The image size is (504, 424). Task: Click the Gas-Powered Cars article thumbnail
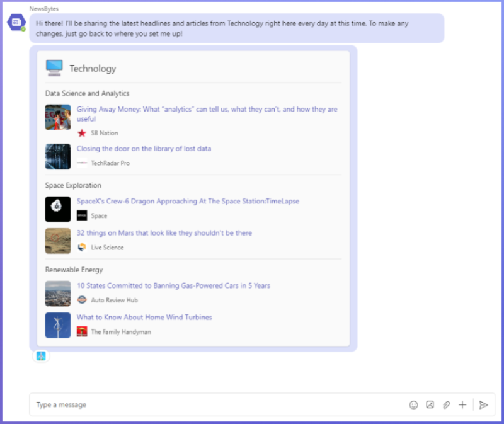58,294
